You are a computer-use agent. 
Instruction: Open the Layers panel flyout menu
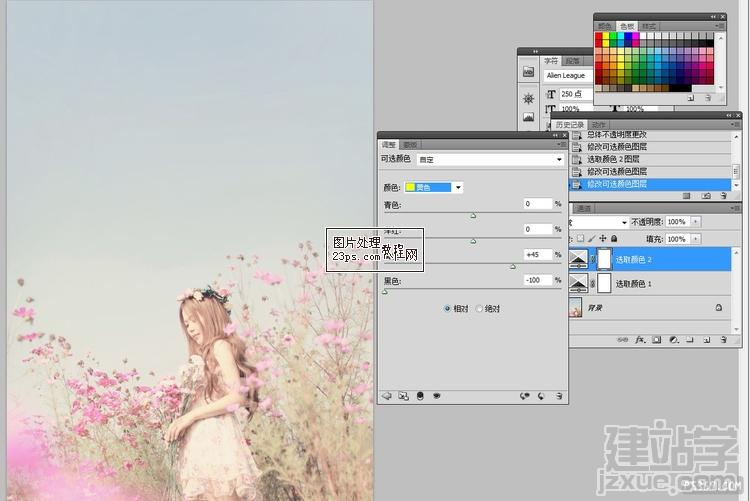click(735, 208)
